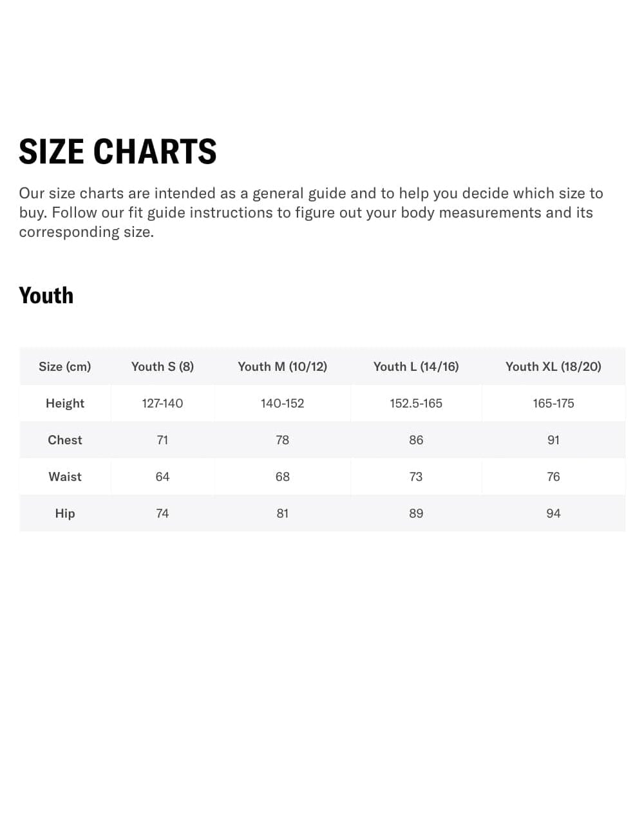Click the Youth M (10/12) column header
The height and width of the screenshot is (837, 644).
tap(282, 366)
